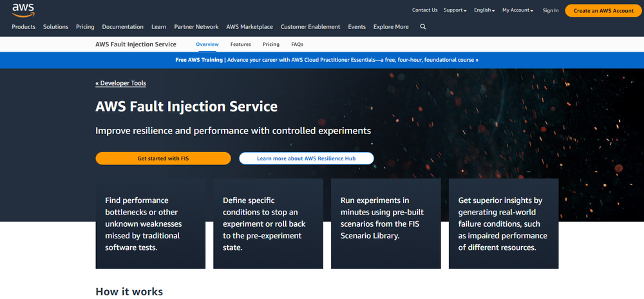Viewport: 644px width, 299px height.
Task: Click the 'Find performance bottlenecks' card text
Action: 144,224
